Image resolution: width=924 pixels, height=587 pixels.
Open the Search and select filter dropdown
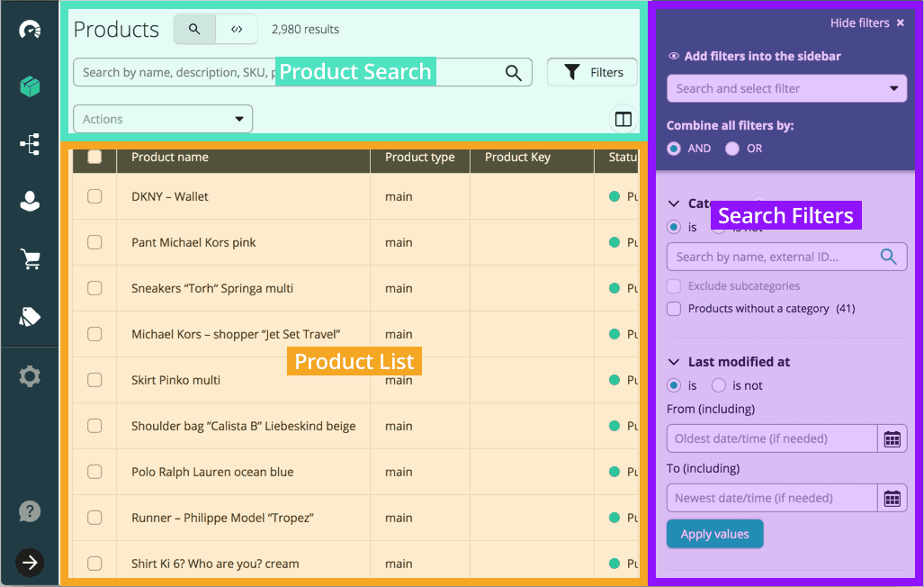786,88
